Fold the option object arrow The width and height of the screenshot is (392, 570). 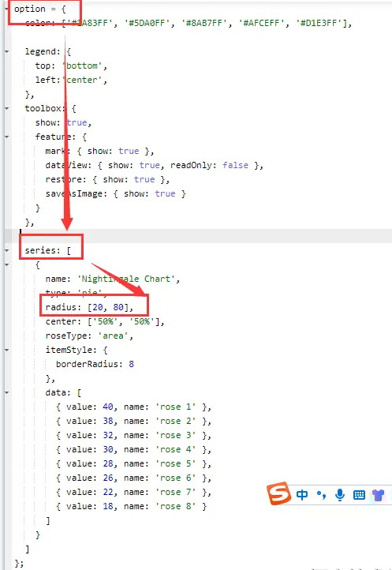click(x=7, y=9)
